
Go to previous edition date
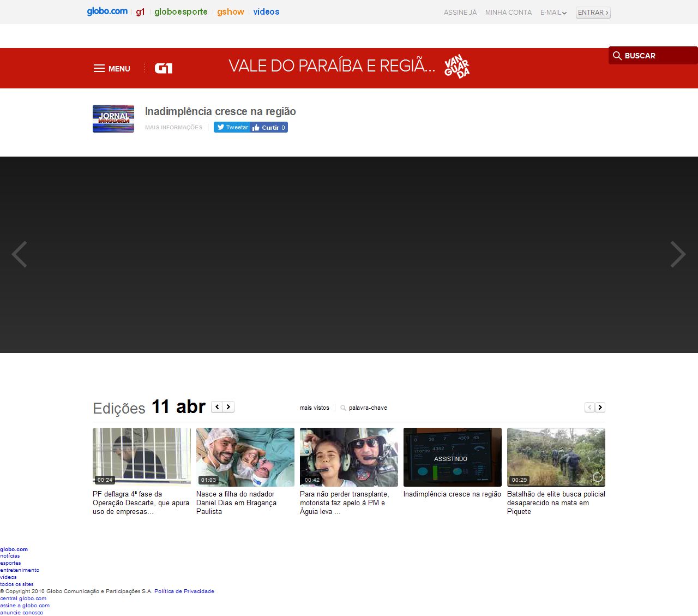(x=217, y=406)
